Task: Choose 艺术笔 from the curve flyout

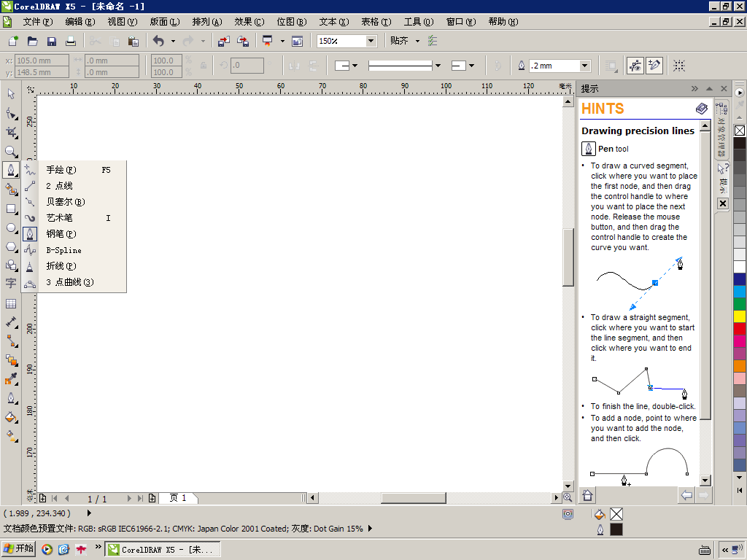Action: (74, 217)
